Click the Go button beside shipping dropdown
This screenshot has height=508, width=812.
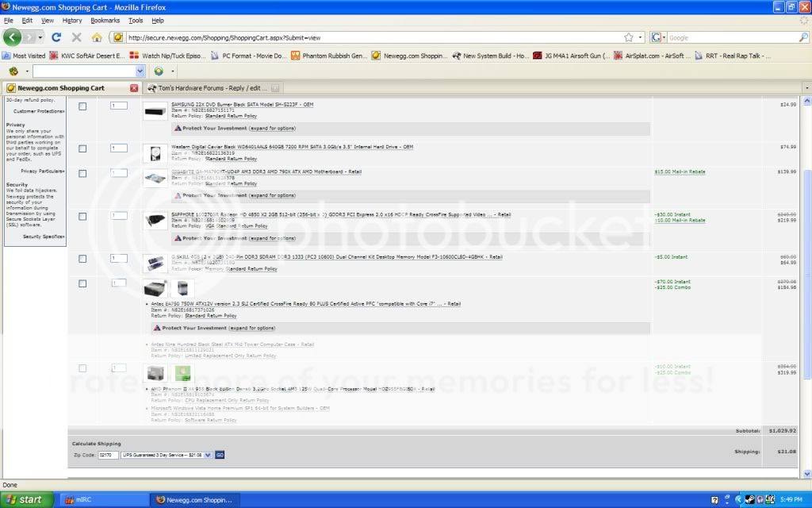[x=220, y=455]
